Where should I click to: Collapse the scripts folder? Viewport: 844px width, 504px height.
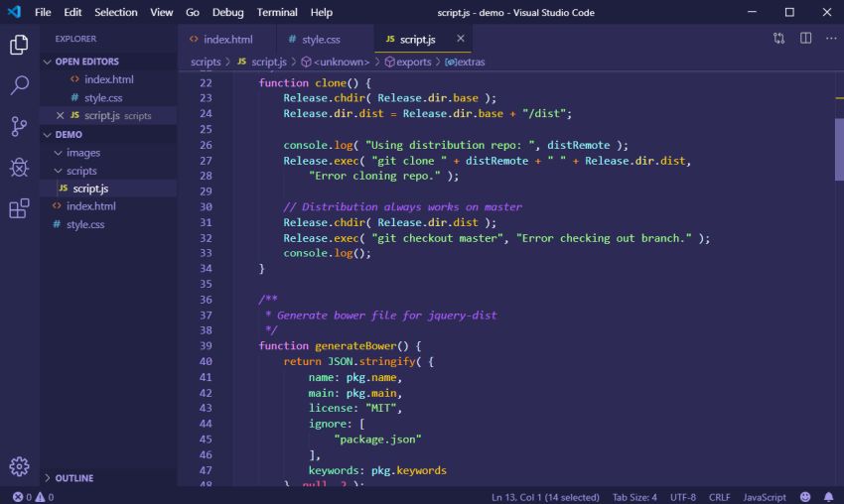pyautogui.click(x=81, y=171)
